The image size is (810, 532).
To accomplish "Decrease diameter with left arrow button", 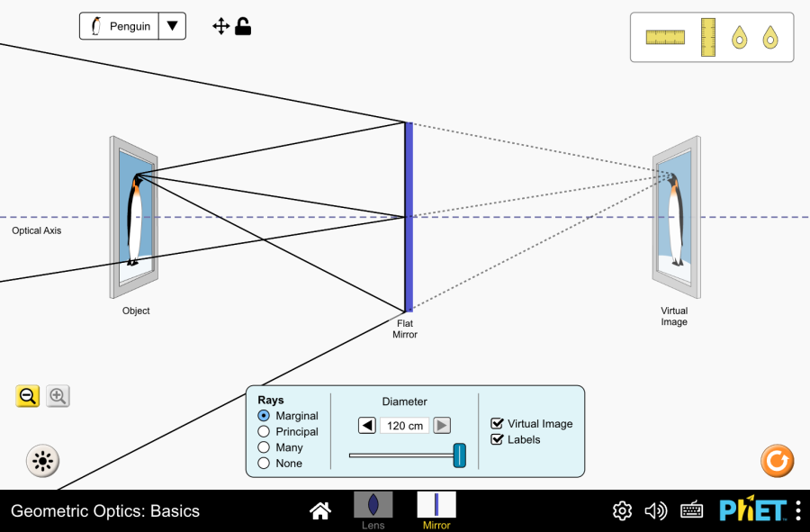I will click(367, 426).
